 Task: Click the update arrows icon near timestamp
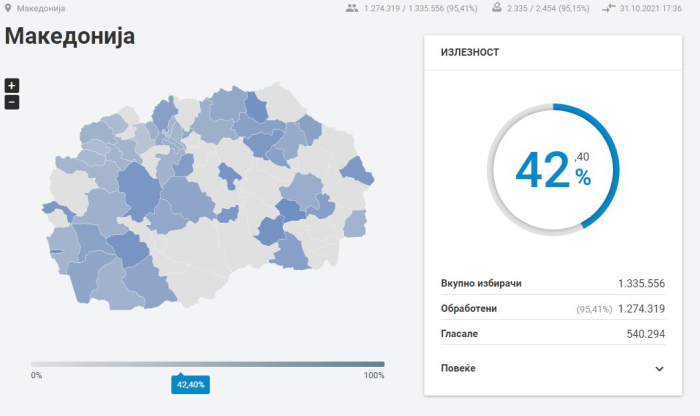click(608, 8)
